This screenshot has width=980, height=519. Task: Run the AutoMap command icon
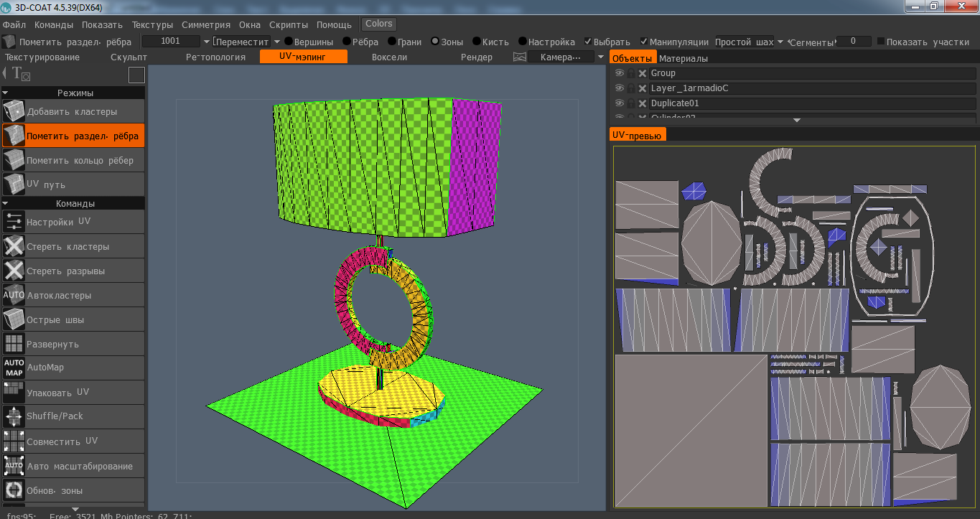[x=14, y=368]
